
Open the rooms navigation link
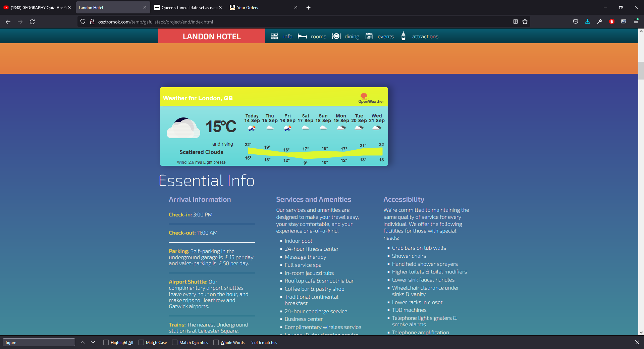pos(319,37)
